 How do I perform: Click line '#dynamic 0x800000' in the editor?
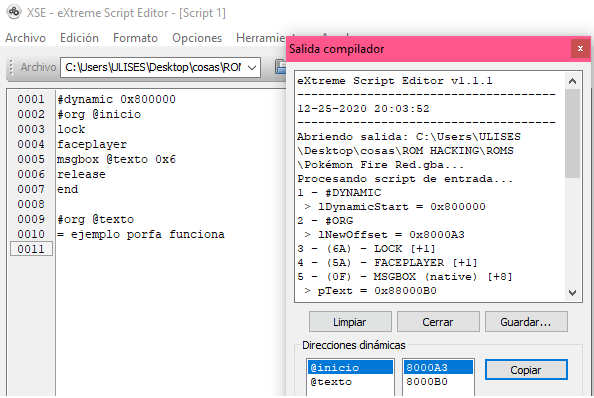tap(116, 99)
